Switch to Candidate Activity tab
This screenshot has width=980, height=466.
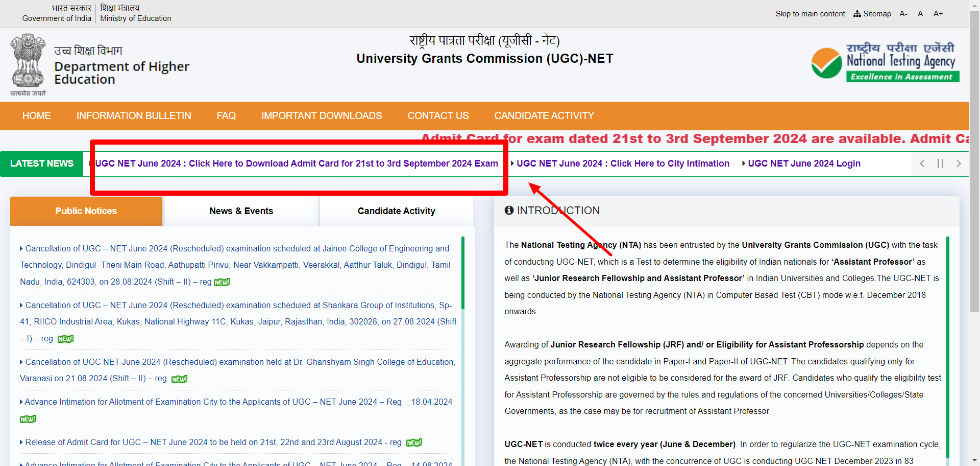(x=397, y=211)
